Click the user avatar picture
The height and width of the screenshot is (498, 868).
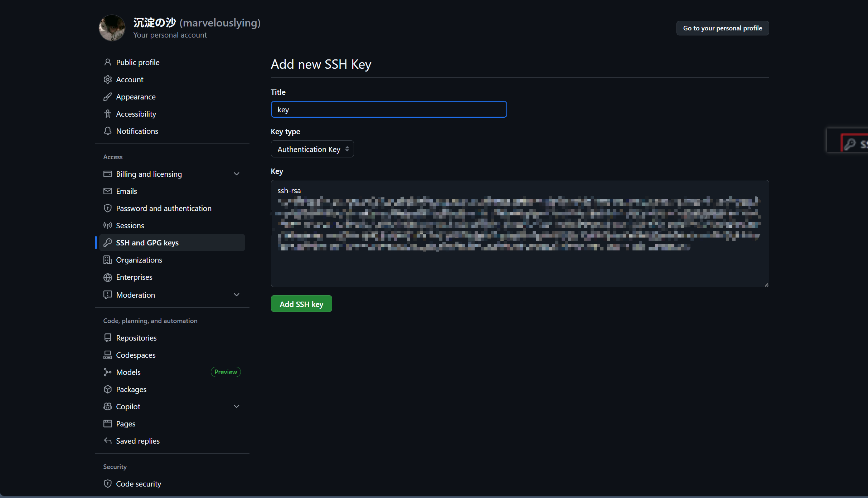112,28
